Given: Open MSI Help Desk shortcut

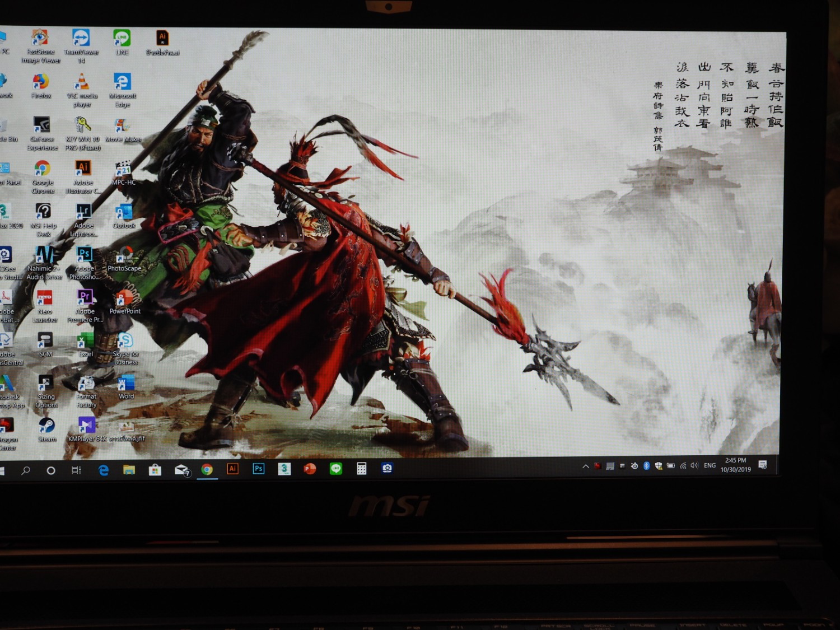Looking at the screenshot, I should (x=44, y=220).
